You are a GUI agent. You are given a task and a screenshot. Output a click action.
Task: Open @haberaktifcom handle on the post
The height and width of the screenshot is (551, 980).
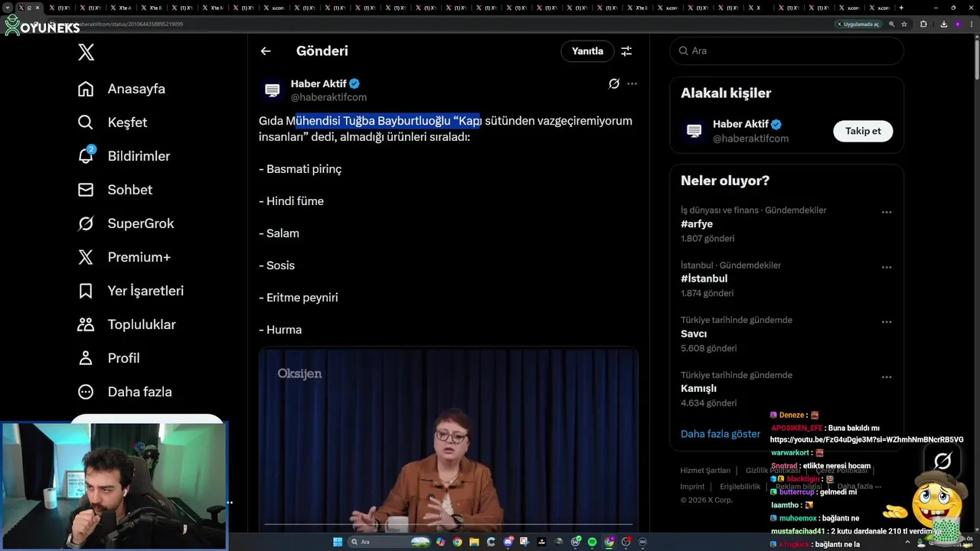[328, 97]
